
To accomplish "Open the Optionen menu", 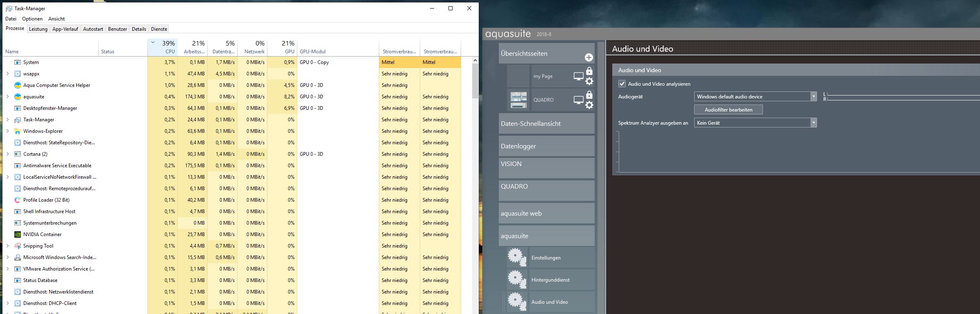I will coord(32,19).
